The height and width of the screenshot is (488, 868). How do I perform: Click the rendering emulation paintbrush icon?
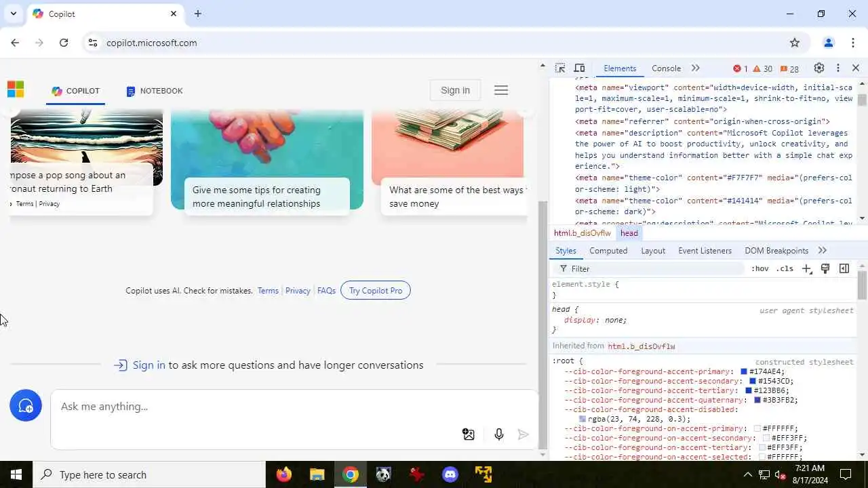(x=825, y=269)
